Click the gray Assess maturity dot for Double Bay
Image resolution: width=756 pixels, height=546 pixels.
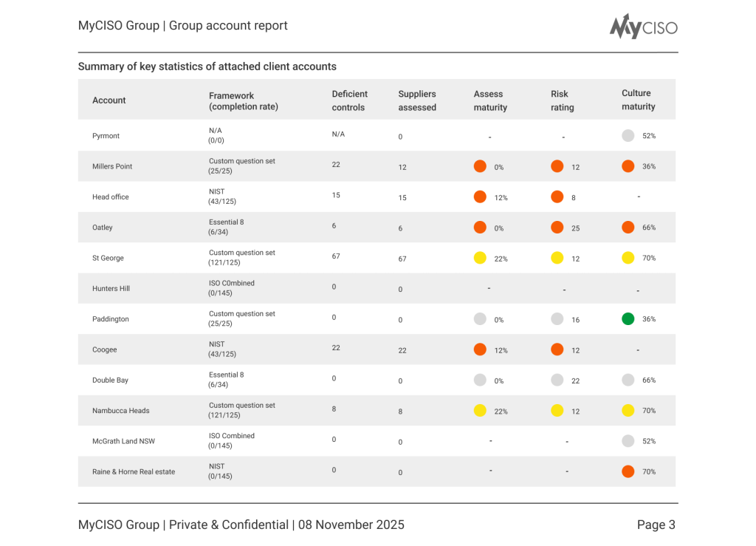point(480,380)
